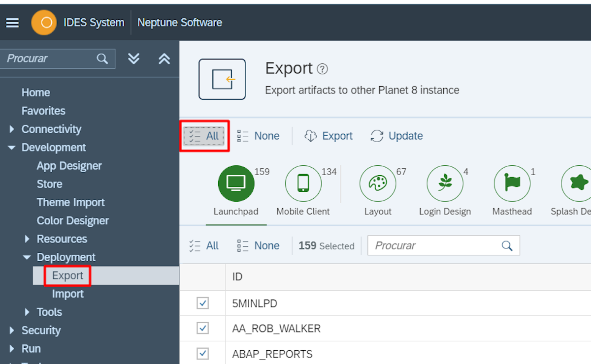The height and width of the screenshot is (364, 591).
Task: Collapse all sidebar nodes with the double-up chevron
Action: (x=164, y=59)
